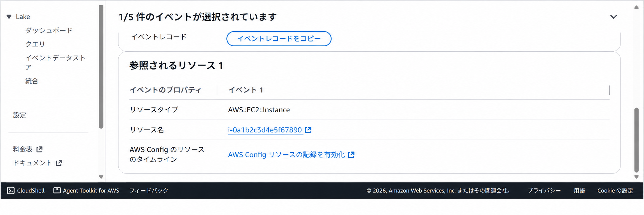644x215 pixels.
Task: Click the Agent Toolkit for AWS icon
Action: tap(57, 190)
